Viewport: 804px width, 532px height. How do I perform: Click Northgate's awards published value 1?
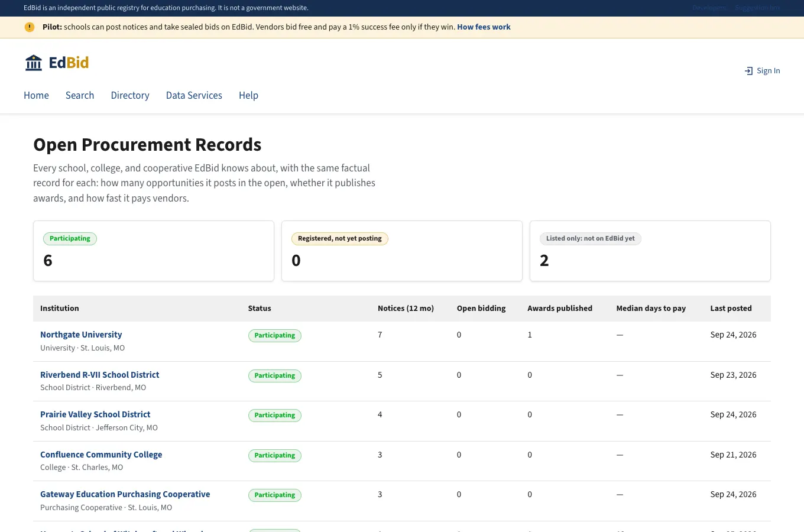(x=530, y=335)
